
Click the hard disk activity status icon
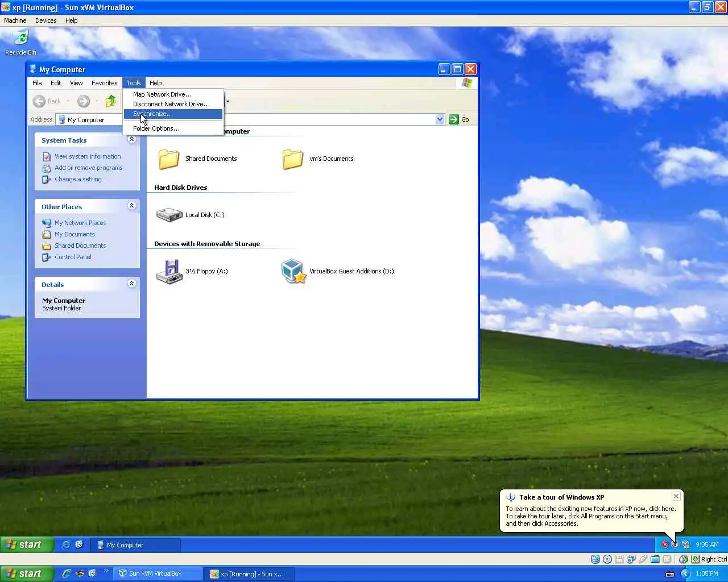point(595,559)
